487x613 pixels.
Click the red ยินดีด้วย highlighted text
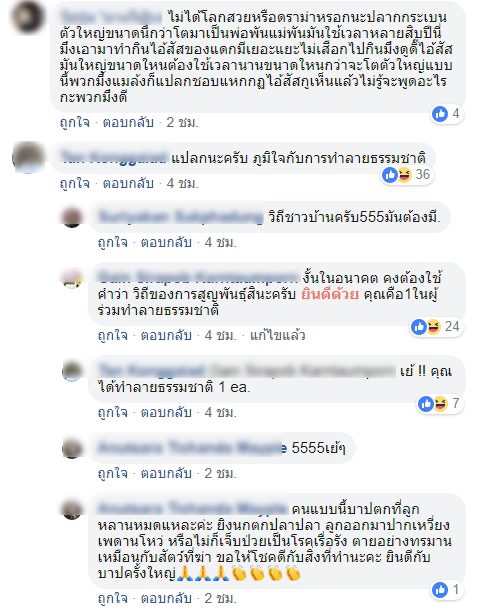[x=330, y=294]
